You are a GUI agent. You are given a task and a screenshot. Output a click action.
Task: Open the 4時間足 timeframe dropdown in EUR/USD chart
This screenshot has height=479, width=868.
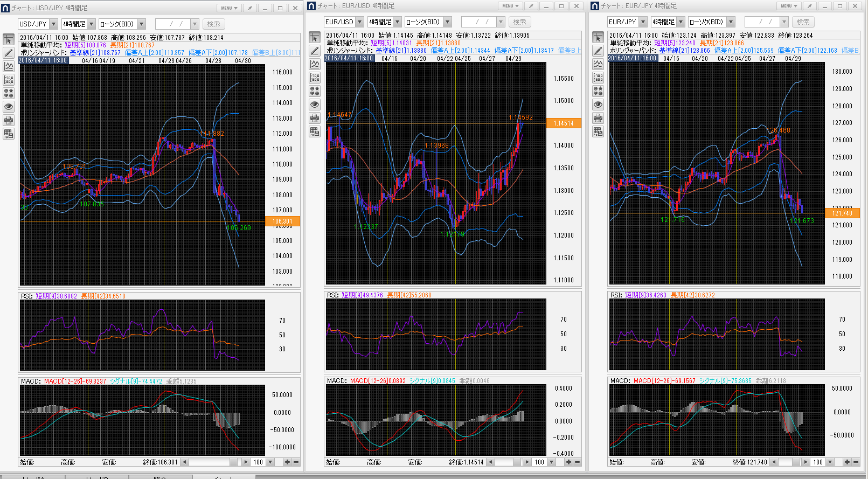click(397, 22)
